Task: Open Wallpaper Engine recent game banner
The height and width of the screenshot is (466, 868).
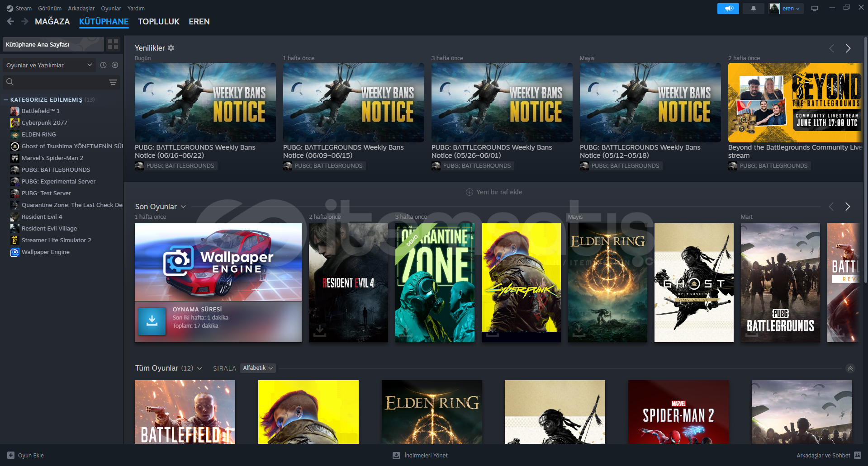Action: coord(218,262)
